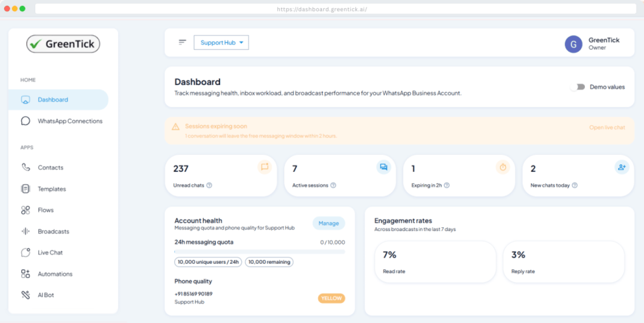Open the Support Hub dropdown
This screenshot has width=644, height=323.
click(222, 43)
